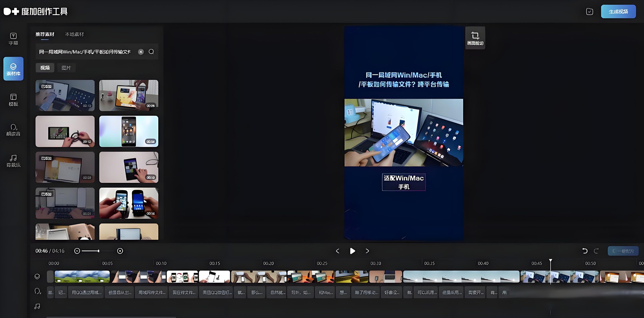The image size is (644, 318).
Task: Play the video preview
Action: tap(352, 251)
